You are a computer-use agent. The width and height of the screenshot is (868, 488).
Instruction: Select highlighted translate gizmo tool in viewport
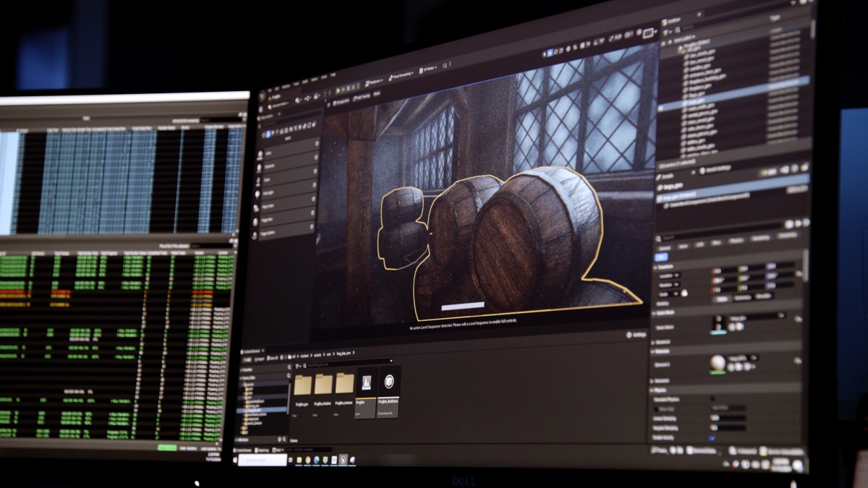coord(550,53)
